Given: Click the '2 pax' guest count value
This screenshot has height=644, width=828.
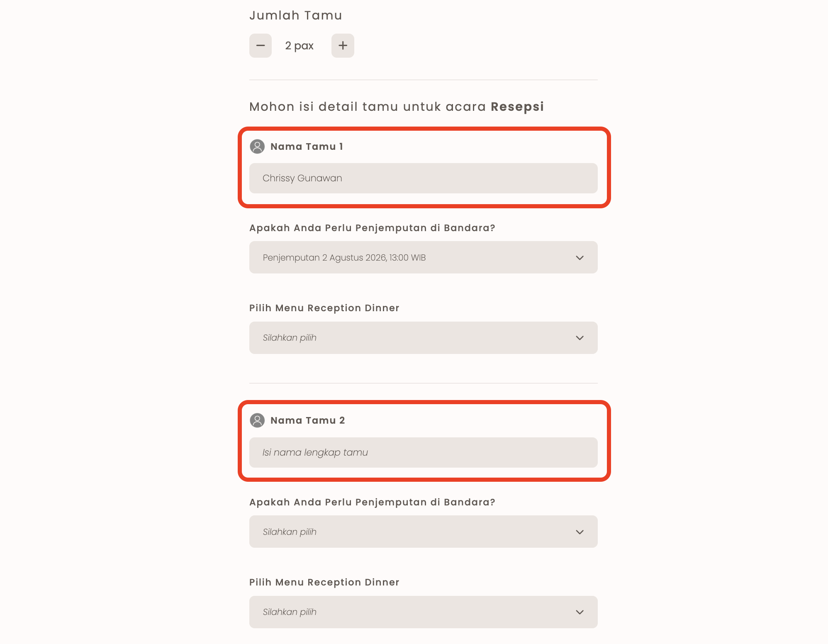Looking at the screenshot, I should (299, 46).
